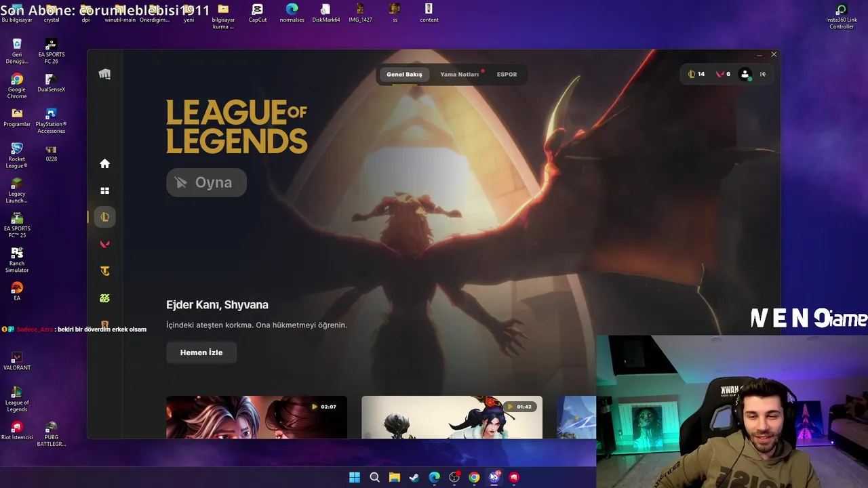Close the Riot Client window
This screenshot has width=868, height=488.
click(x=774, y=54)
